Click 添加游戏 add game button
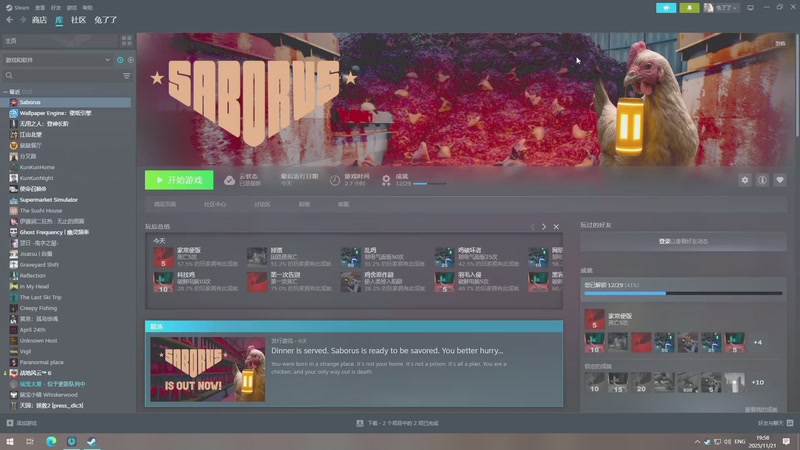 click(x=21, y=423)
